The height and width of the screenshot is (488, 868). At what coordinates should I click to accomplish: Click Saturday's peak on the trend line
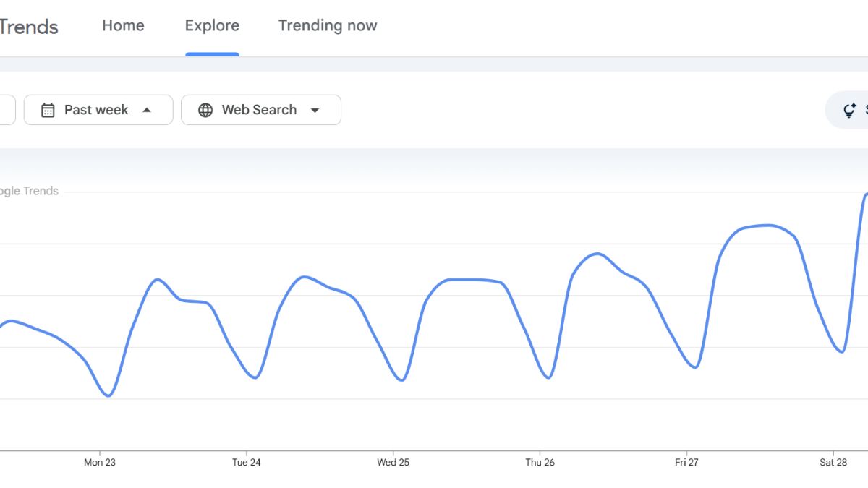[866, 195]
